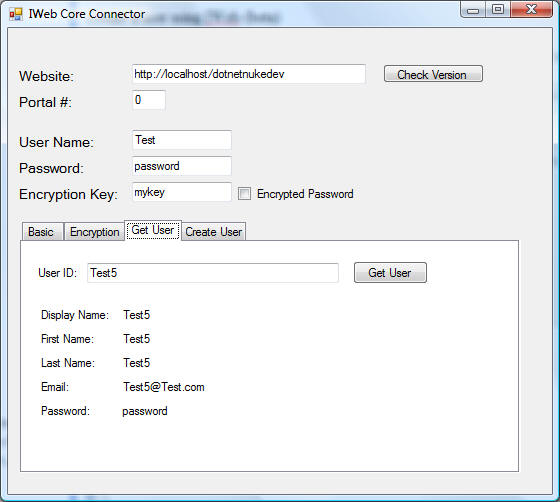
Task: Open the Encryption tab
Action: [x=94, y=232]
